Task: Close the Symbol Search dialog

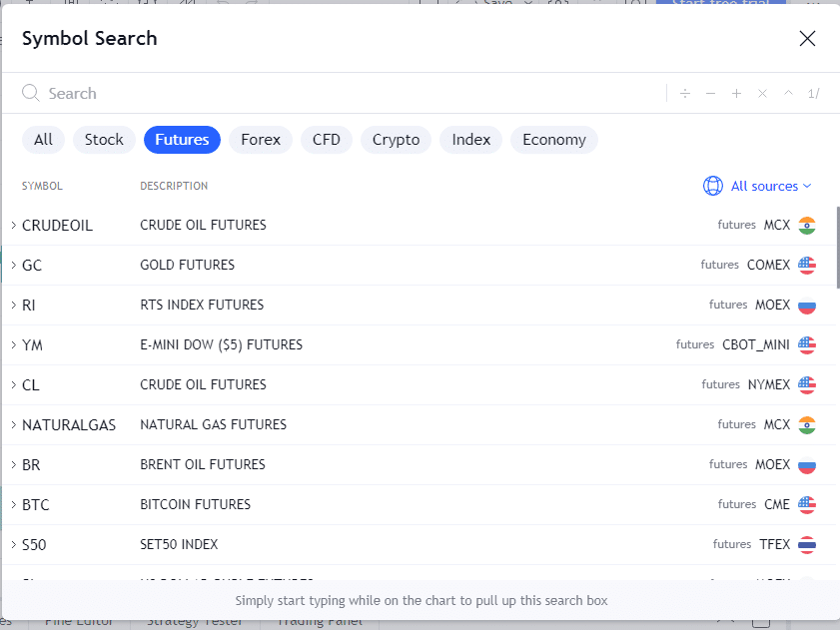Action: (807, 39)
